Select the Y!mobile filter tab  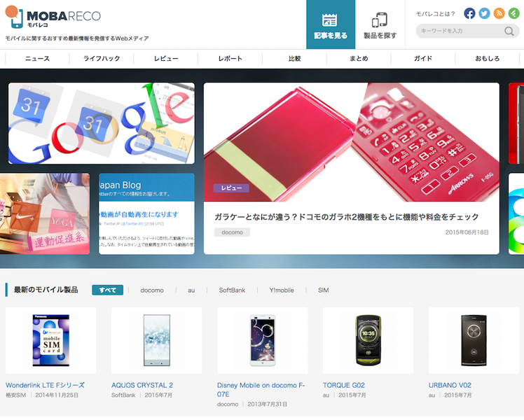282,290
